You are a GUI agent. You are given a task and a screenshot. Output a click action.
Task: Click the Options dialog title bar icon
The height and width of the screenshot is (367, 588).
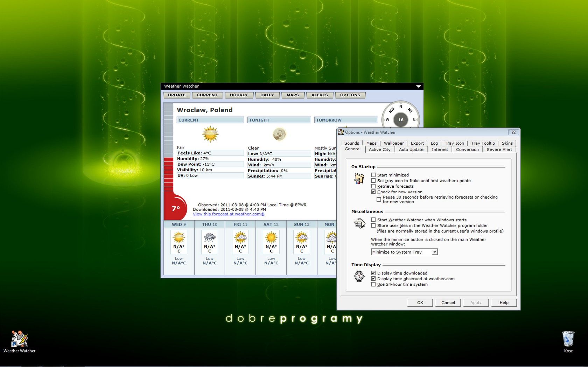341,132
